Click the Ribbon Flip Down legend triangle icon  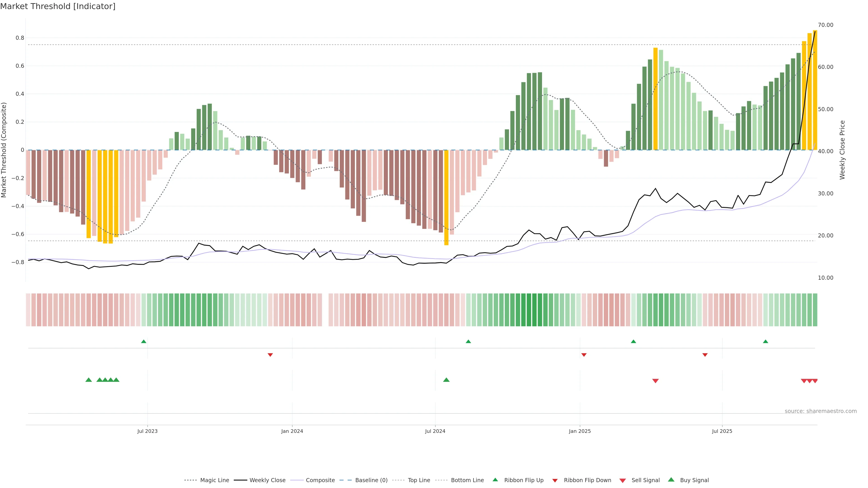pos(555,480)
